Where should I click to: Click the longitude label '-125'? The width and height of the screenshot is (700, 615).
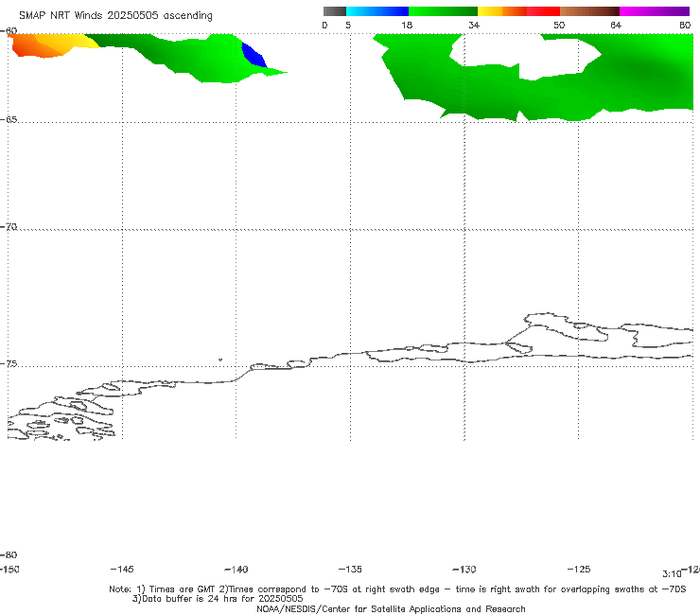pos(579,569)
